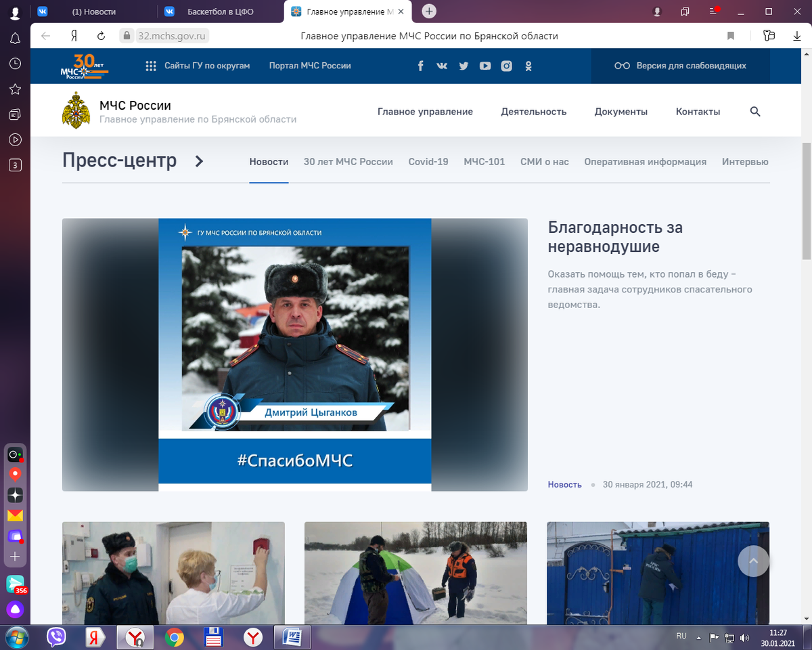Select the Интервью tab
The height and width of the screenshot is (650, 812).
point(745,162)
